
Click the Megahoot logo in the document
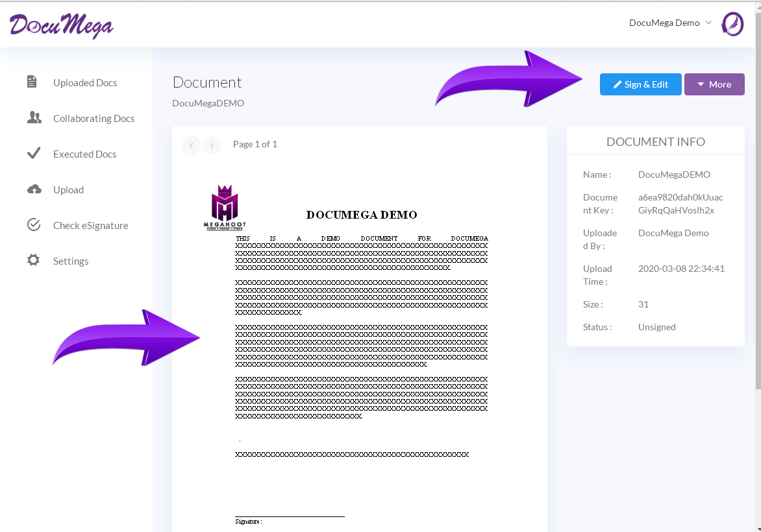[225, 207]
